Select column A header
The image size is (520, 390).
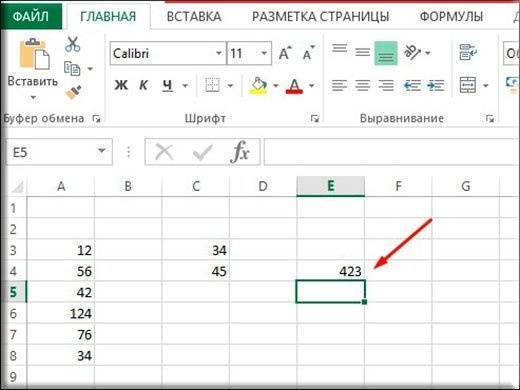pos(61,186)
